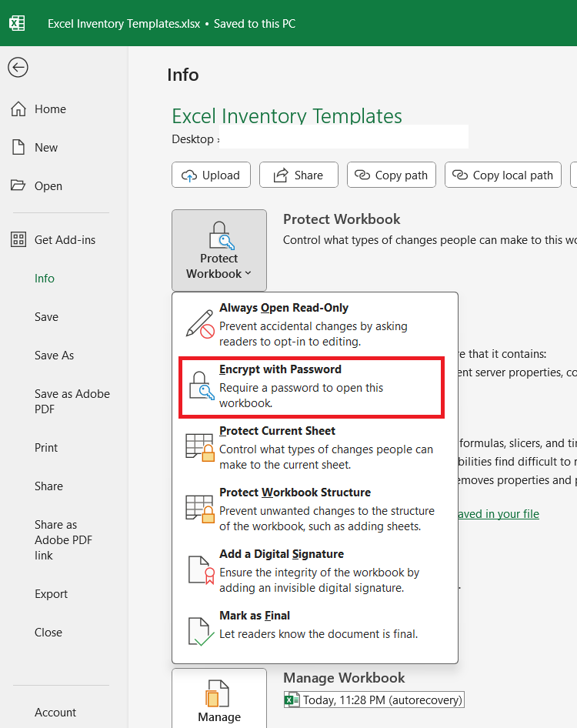The width and height of the screenshot is (577, 728).
Task: Click the Desktop folder path text
Action: [x=192, y=139]
